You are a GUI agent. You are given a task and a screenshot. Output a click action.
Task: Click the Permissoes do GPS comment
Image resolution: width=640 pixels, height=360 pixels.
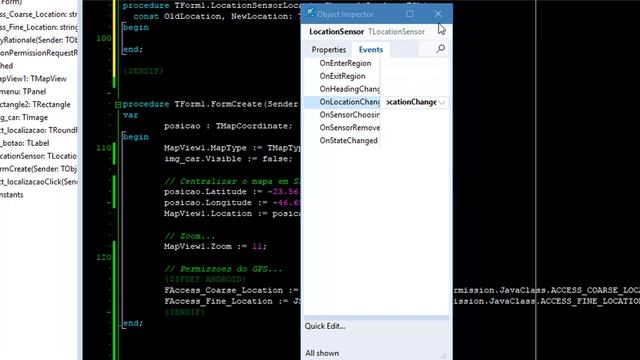(223, 269)
